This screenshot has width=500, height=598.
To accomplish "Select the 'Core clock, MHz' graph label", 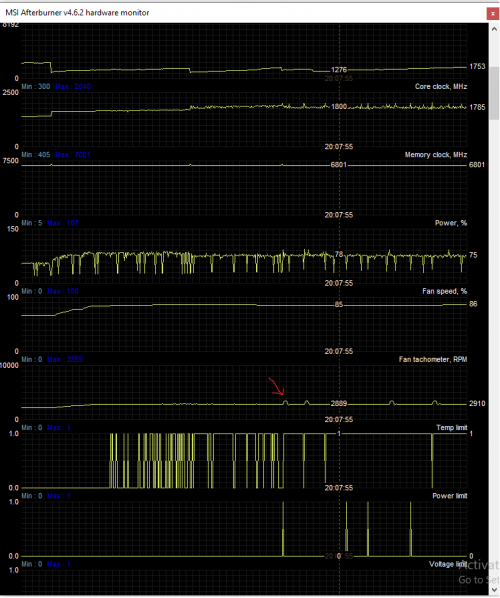I will pyautogui.click(x=441, y=87).
